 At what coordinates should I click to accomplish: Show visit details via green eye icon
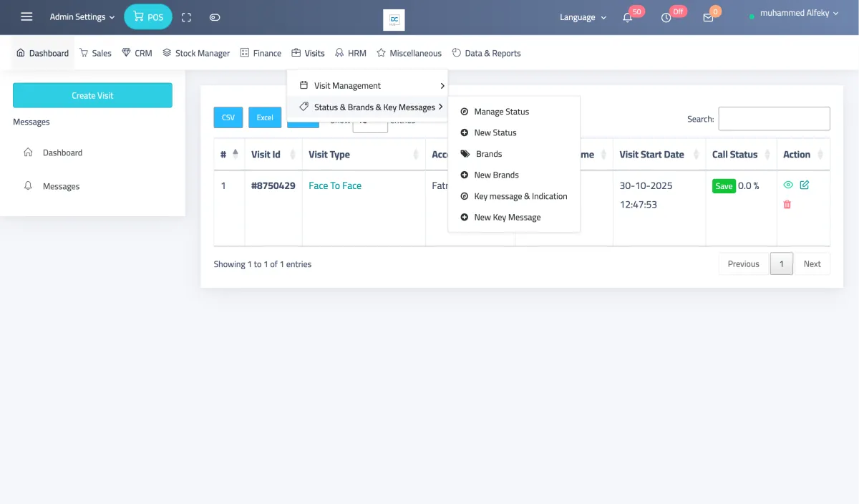[x=787, y=185]
